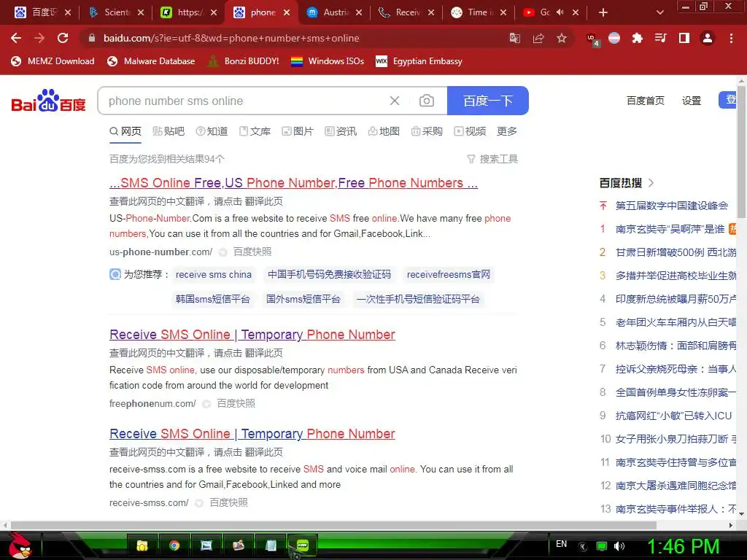Select the 知道 search category
The width and height of the screenshot is (747, 560).
pos(212,131)
